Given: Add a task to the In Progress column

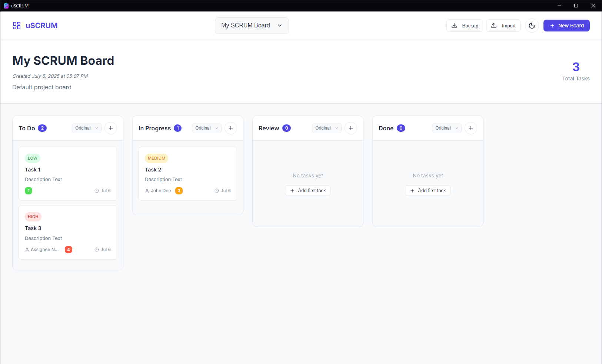Looking at the screenshot, I should pos(231,128).
